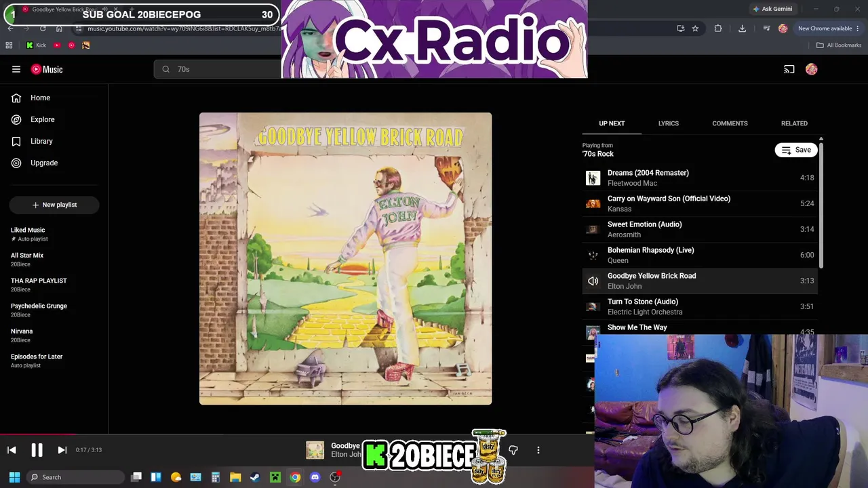868x488 pixels.
Task: Click the Ask Gemini button
Action: coord(772,9)
